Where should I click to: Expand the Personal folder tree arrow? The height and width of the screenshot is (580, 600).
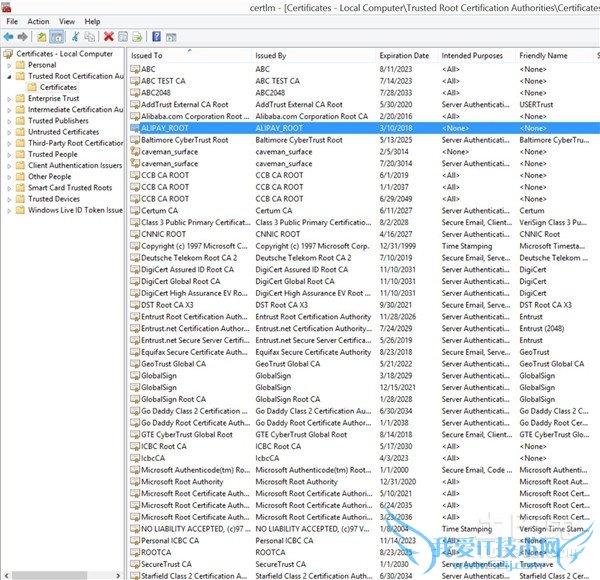pyautogui.click(x=8, y=65)
